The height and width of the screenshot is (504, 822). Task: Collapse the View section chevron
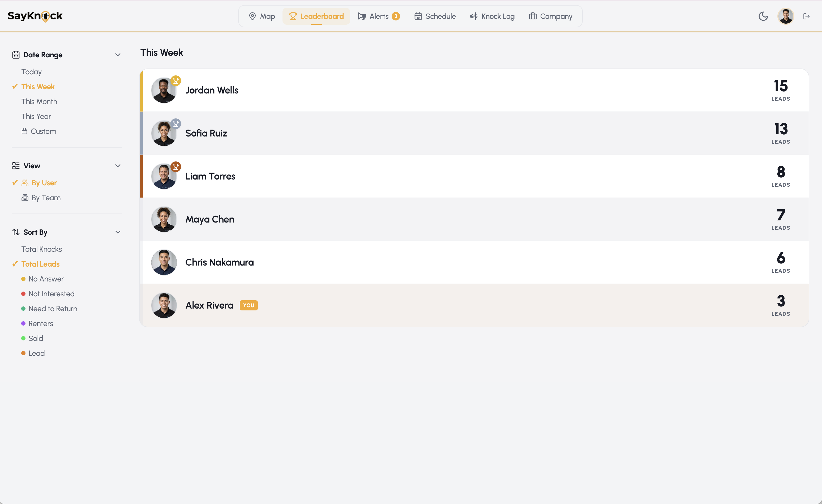tap(118, 166)
